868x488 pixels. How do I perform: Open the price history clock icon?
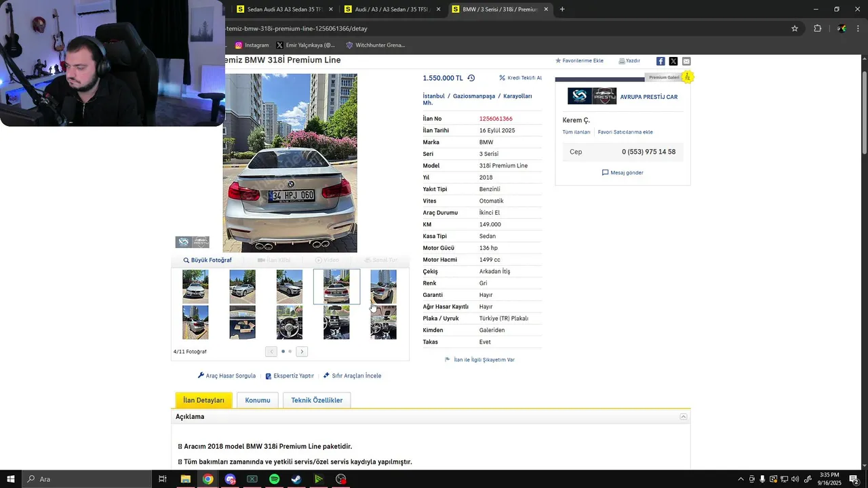tap(471, 78)
